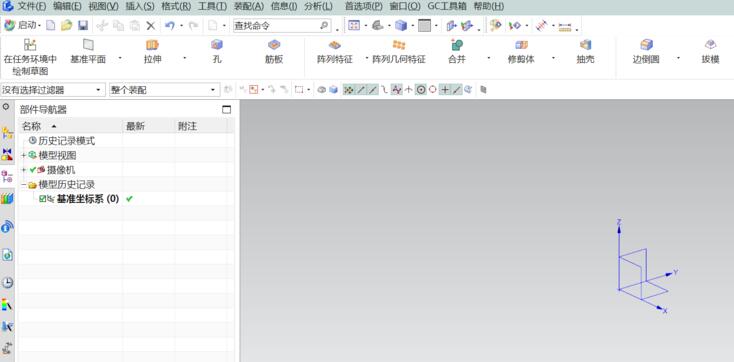This screenshot has width=734, height=362.
Task: Toggle the circle center snap point
Action: click(x=421, y=89)
